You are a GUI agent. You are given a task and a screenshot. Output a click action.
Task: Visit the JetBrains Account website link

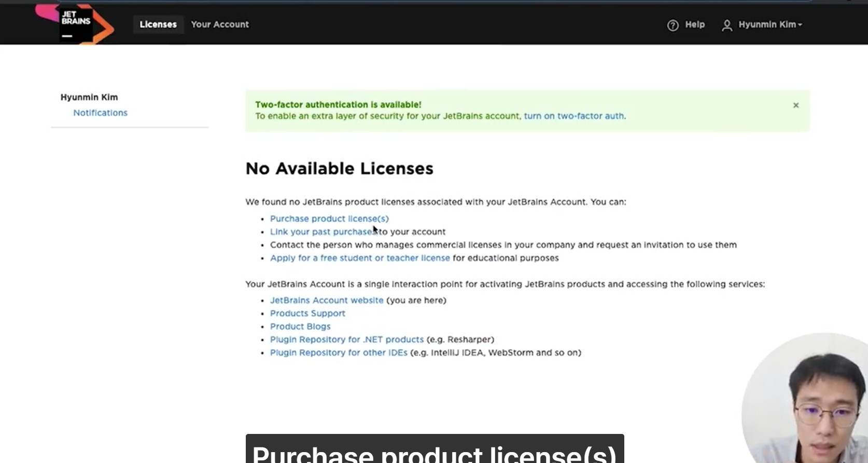click(x=327, y=300)
